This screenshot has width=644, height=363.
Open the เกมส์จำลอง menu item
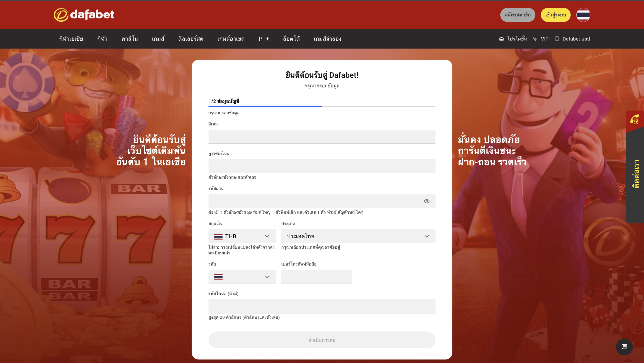328,39
